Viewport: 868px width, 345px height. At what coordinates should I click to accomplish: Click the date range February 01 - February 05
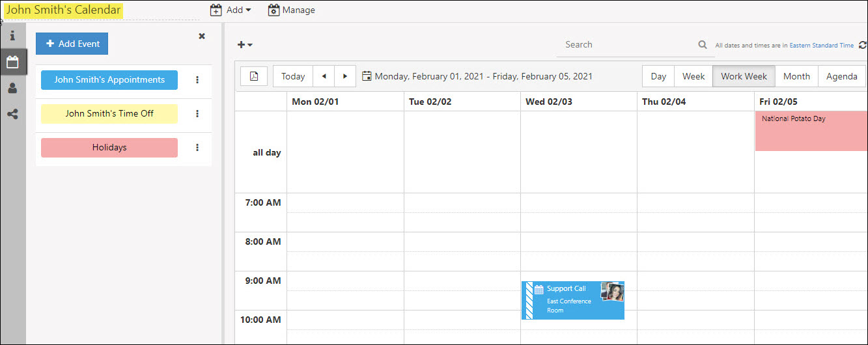click(484, 76)
